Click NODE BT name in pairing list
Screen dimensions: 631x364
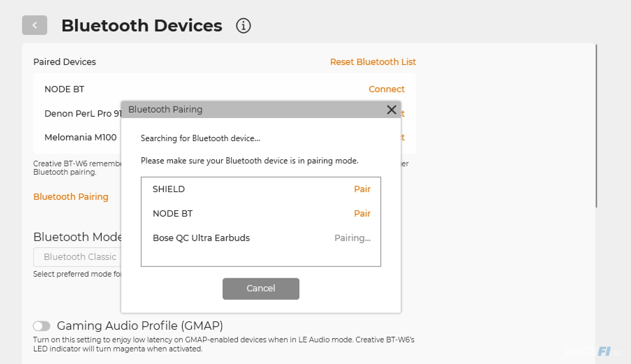click(173, 213)
